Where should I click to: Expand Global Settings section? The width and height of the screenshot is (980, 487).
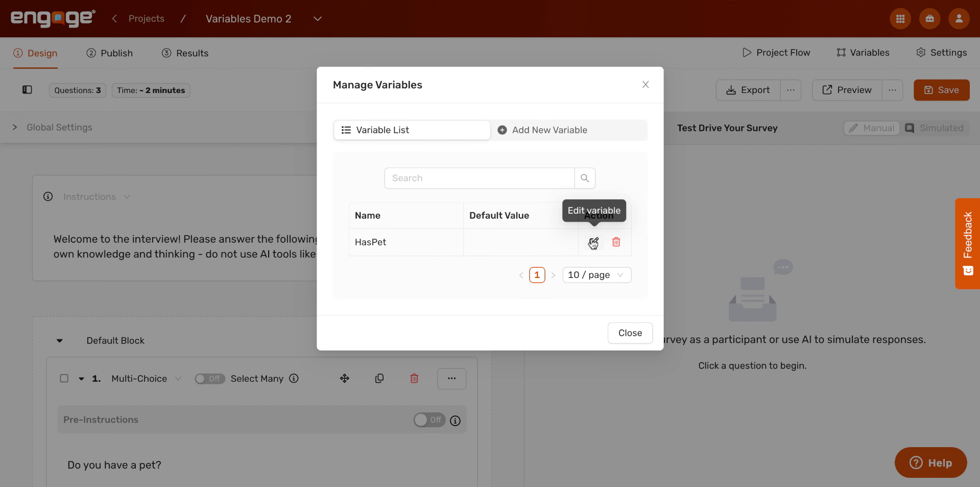(x=15, y=127)
